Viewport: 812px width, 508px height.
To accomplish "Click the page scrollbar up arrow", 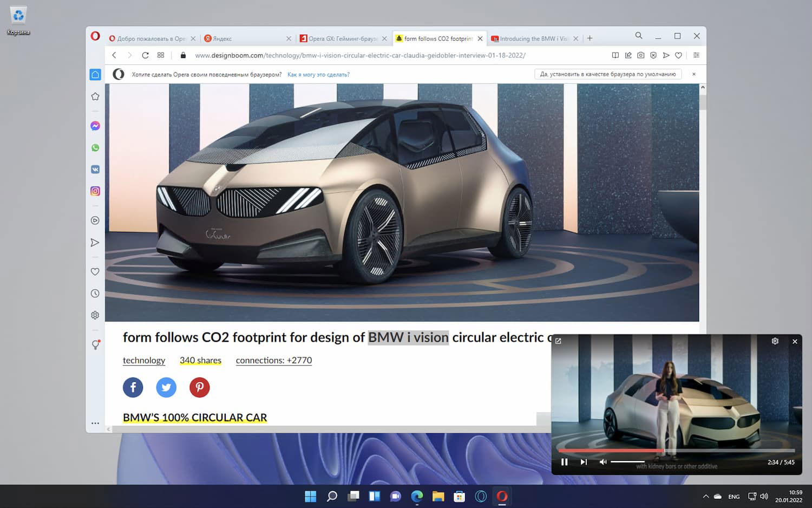I will pyautogui.click(x=703, y=87).
